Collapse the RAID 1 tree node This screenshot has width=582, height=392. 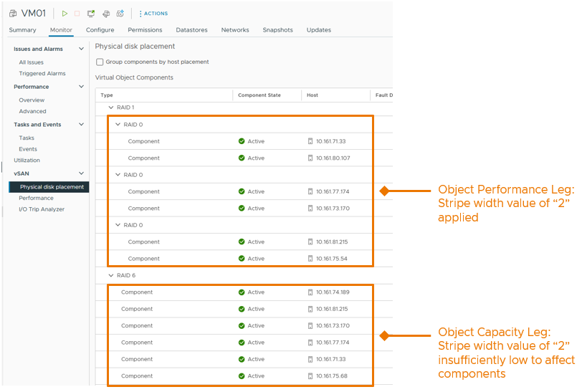[111, 107]
